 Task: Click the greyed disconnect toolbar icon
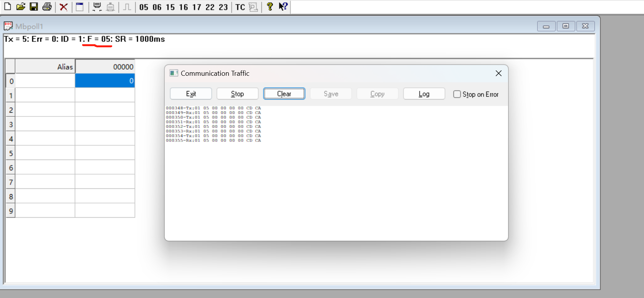pyautogui.click(x=110, y=7)
